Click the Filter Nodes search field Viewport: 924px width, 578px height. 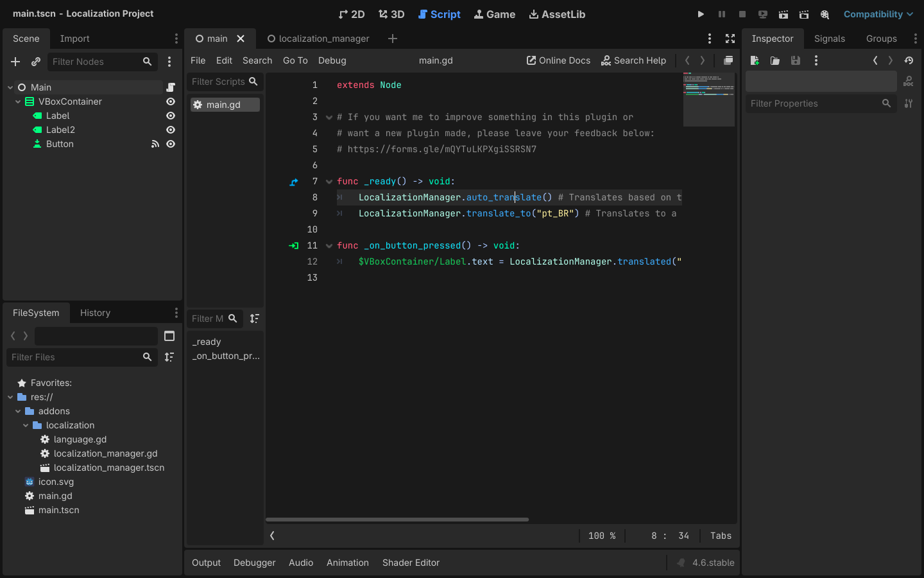[103, 62]
